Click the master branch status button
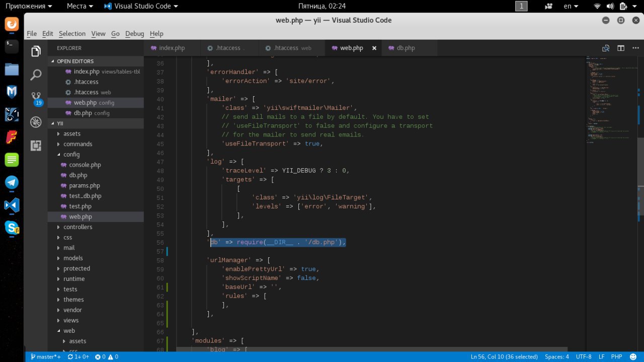The width and height of the screenshot is (644, 362). (46, 356)
